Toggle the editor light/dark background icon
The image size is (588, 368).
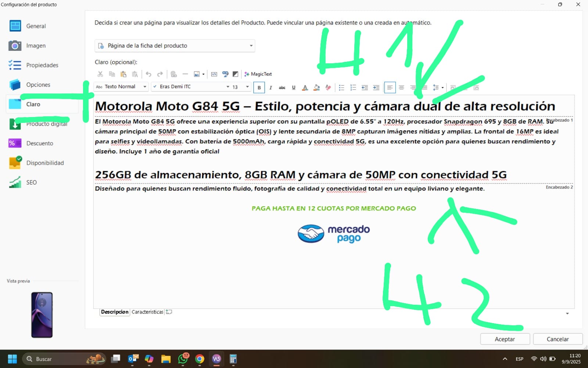(x=236, y=74)
